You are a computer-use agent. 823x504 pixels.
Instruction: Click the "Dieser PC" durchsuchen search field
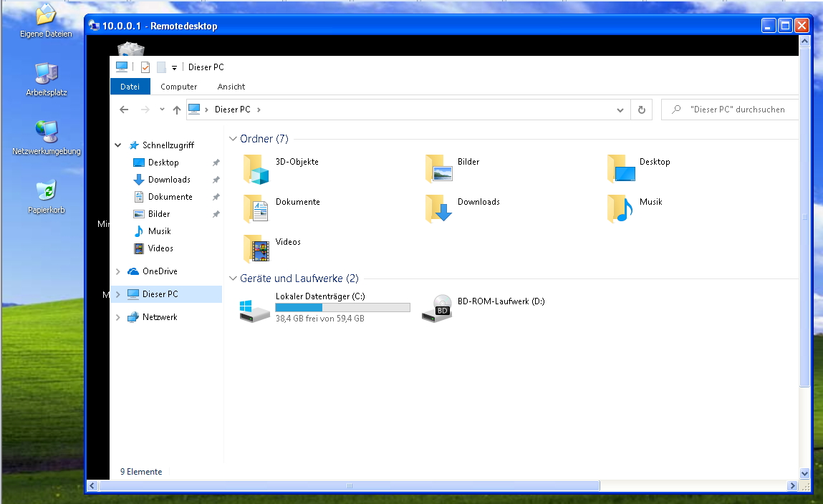tap(731, 110)
